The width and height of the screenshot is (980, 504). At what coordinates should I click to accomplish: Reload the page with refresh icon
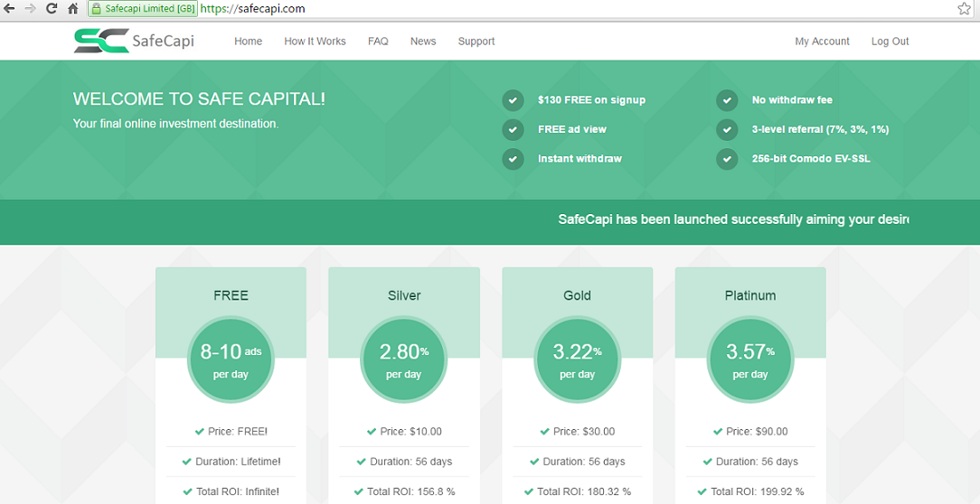pyautogui.click(x=52, y=9)
